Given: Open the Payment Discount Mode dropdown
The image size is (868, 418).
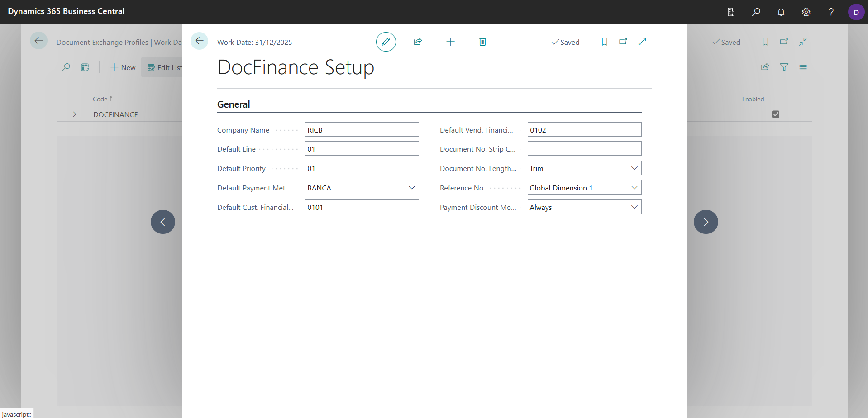Looking at the screenshot, I should [x=634, y=207].
